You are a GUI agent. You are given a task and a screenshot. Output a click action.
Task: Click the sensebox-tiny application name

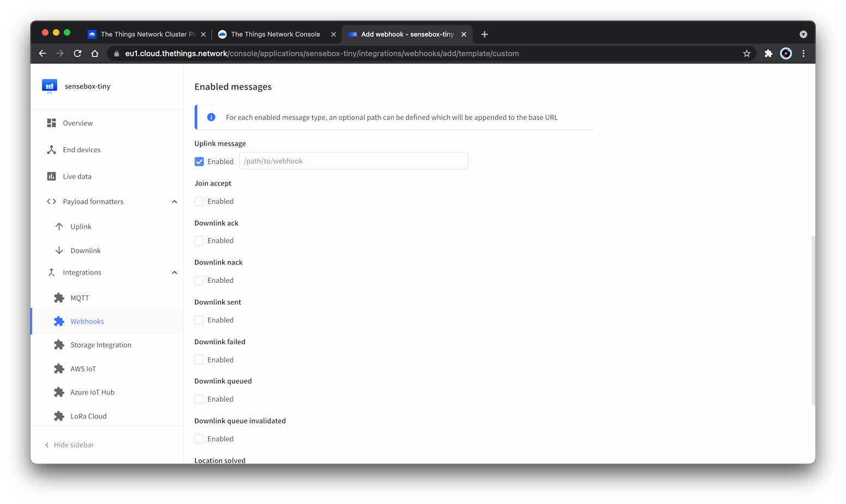click(87, 86)
